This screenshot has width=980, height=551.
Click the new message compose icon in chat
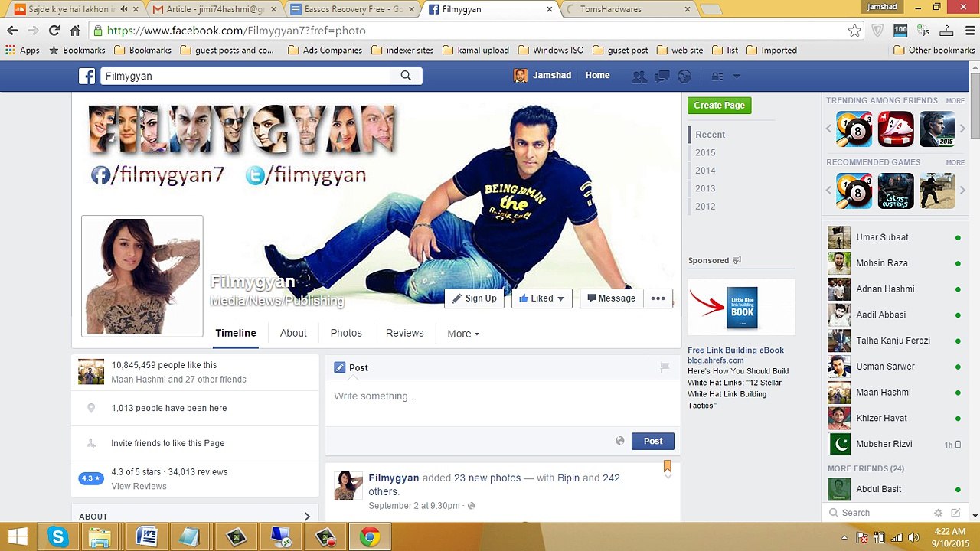point(955,513)
